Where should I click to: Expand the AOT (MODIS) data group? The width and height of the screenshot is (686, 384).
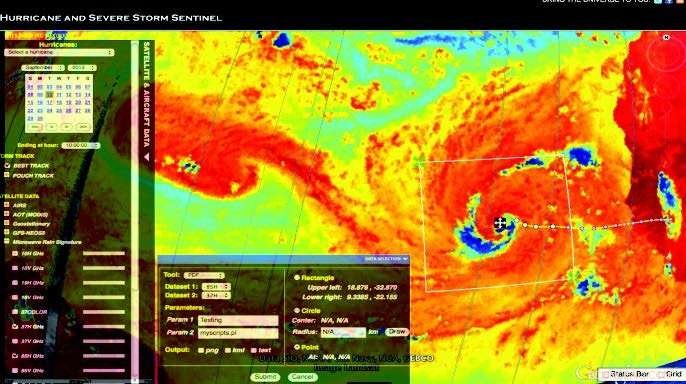(x=7, y=214)
